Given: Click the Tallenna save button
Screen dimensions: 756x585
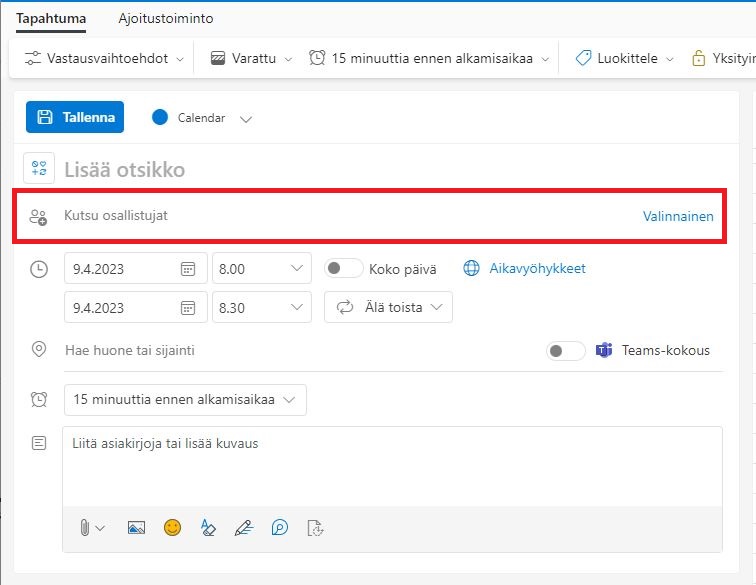Looking at the screenshot, I should pyautogui.click(x=75, y=117).
